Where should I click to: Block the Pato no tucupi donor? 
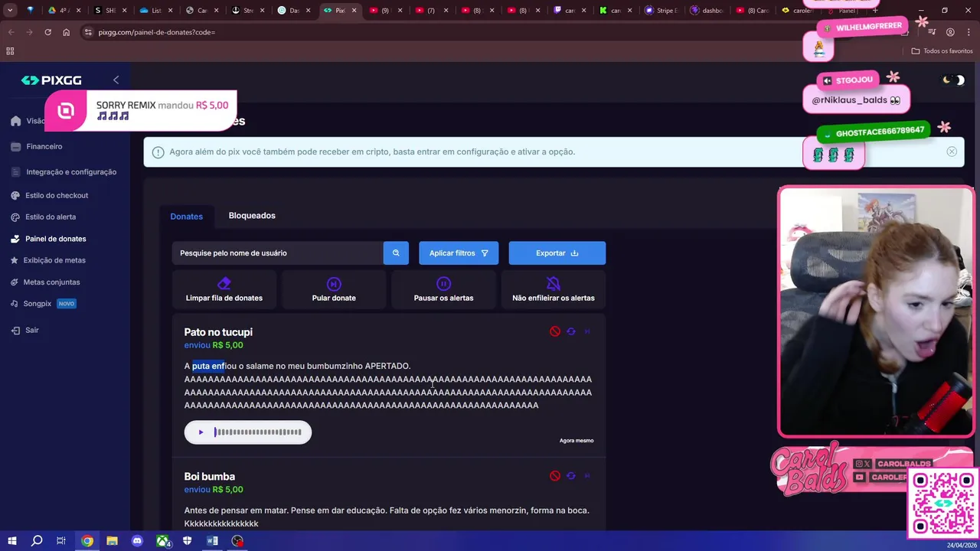coord(555,331)
